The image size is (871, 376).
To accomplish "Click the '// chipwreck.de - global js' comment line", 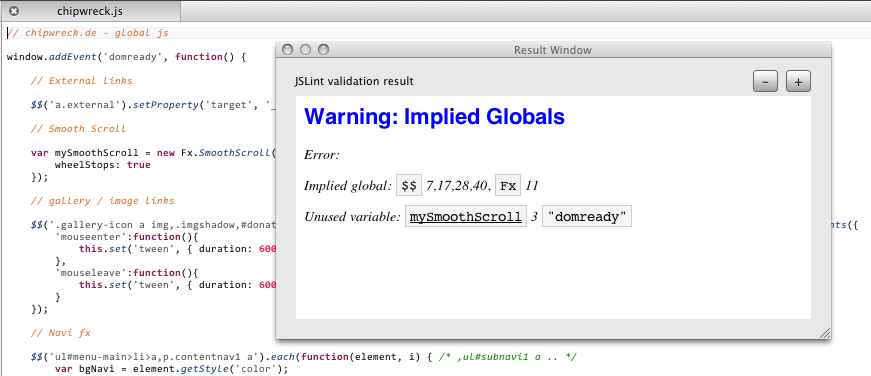I will coord(88,33).
